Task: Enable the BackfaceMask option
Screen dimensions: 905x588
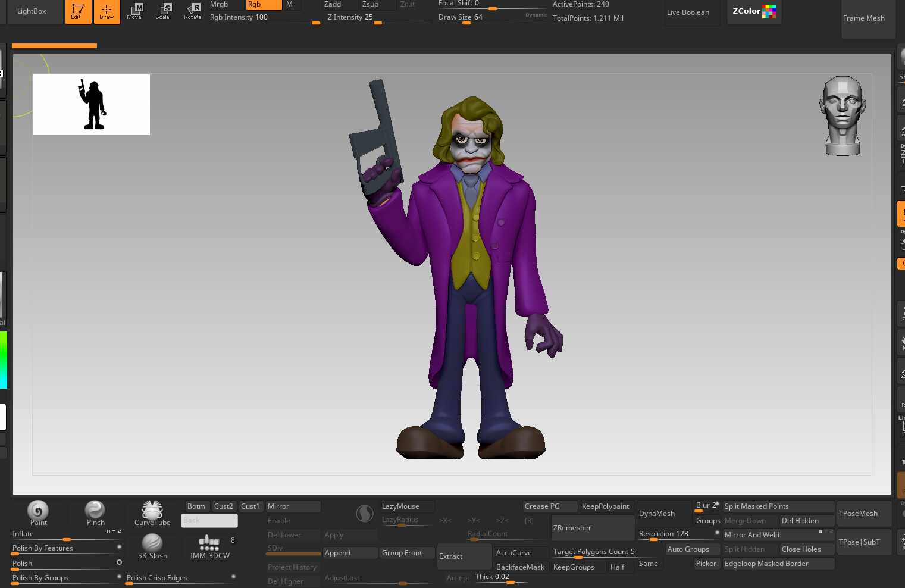Action: pos(520,567)
